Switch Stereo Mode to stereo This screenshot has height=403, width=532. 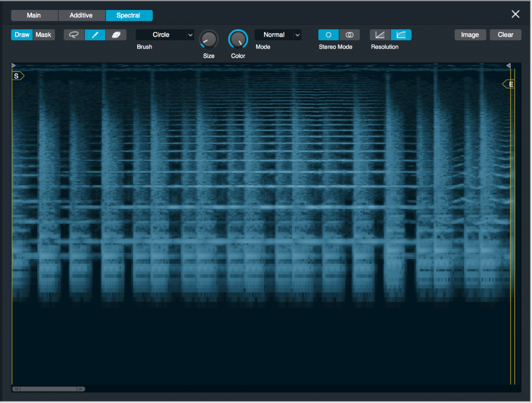click(x=349, y=35)
